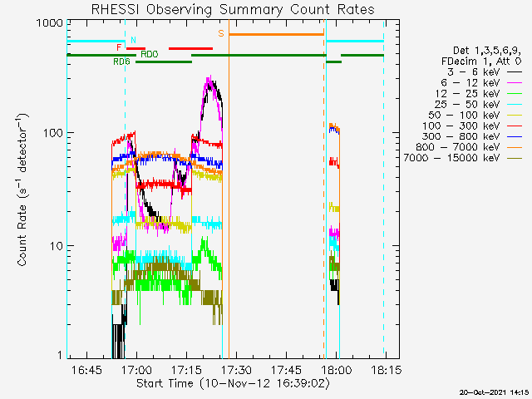Screen dimensions: 532x399
Task: Click the x-axis tick label '18:15'
Action: pyautogui.click(x=387, y=370)
